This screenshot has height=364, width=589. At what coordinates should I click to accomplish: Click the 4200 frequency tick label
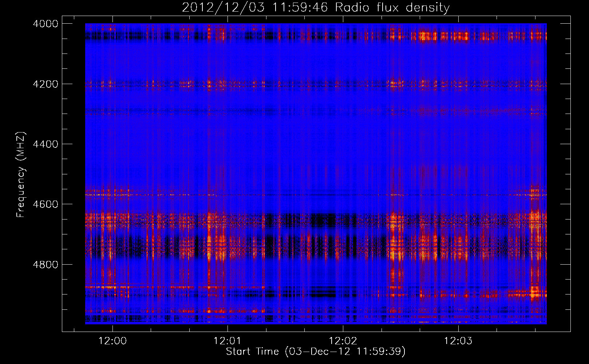pos(46,84)
